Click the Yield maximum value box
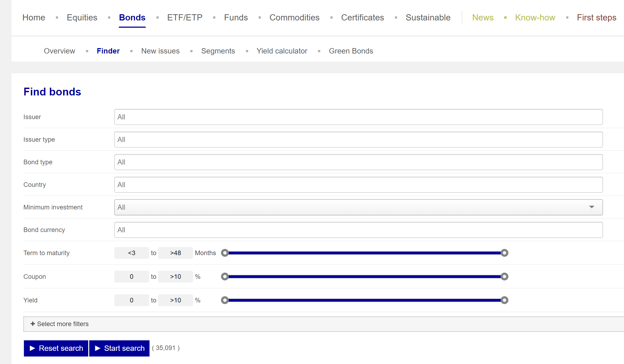 click(175, 300)
